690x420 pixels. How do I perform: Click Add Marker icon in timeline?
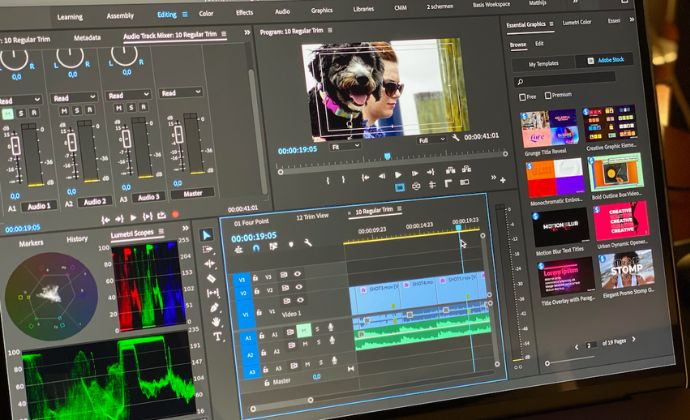click(291, 244)
